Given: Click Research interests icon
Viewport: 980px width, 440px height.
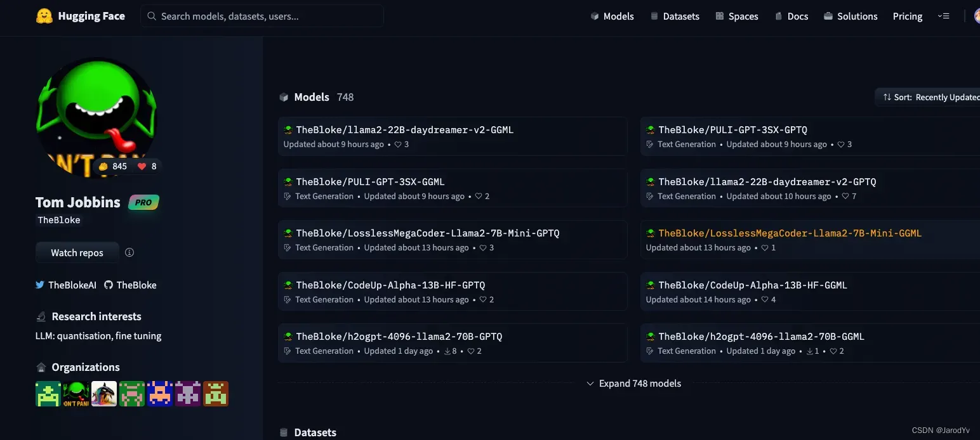Looking at the screenshot, I should coord(41,316).
